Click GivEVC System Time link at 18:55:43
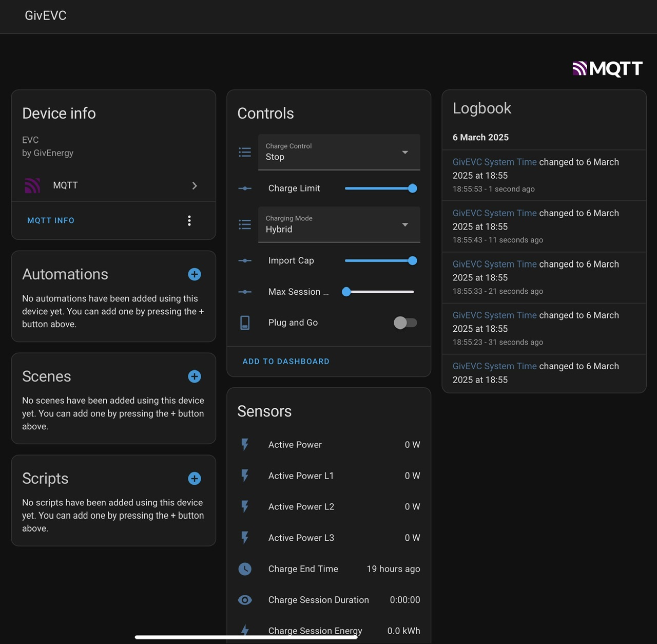657x644 pixels. (495, 213)
